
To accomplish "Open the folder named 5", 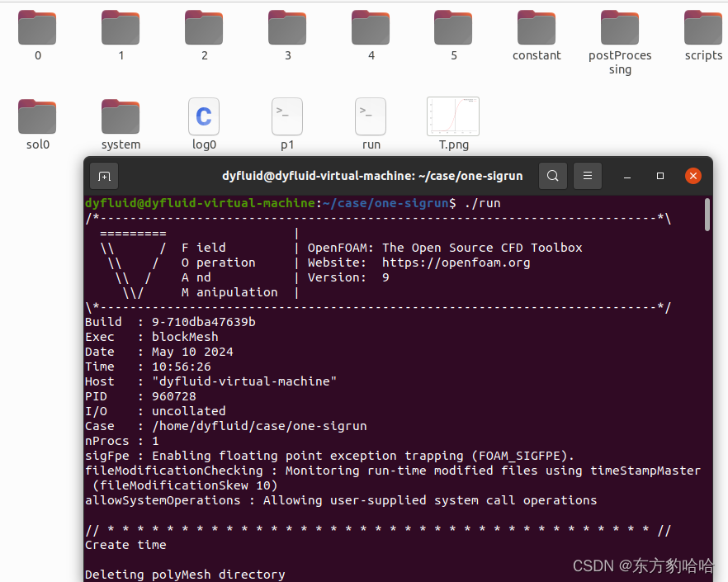I will 453,28.
